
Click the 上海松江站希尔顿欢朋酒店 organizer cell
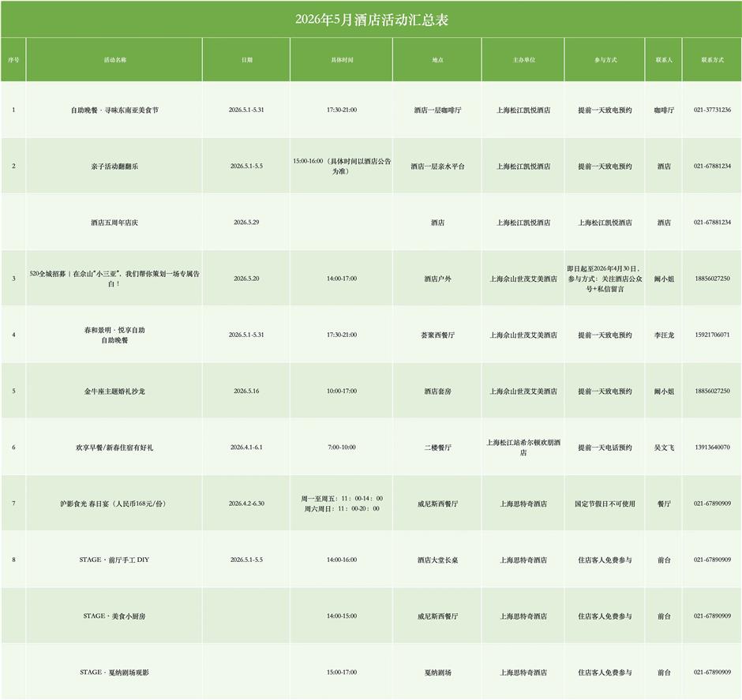click(523, 447)
